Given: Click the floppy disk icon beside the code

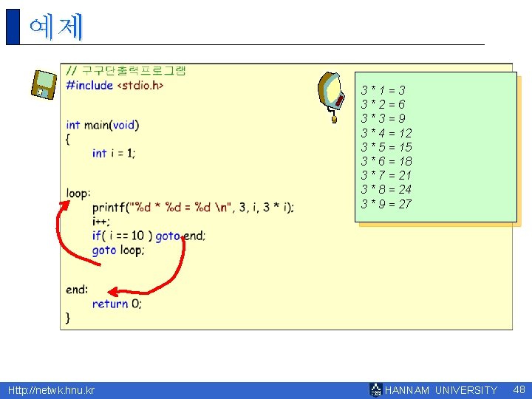Looking at the screenshot, I should (44, 85).
